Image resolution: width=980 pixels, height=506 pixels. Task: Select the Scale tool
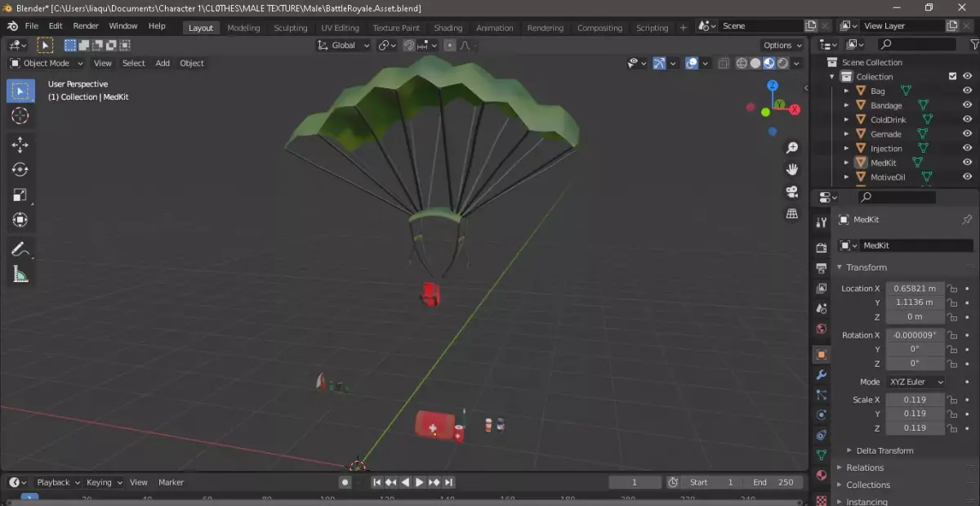tap(20, 195)
